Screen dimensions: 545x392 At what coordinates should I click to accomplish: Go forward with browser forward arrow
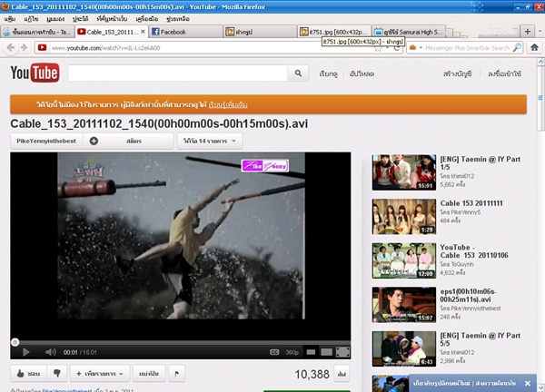(x=24, y=47)
